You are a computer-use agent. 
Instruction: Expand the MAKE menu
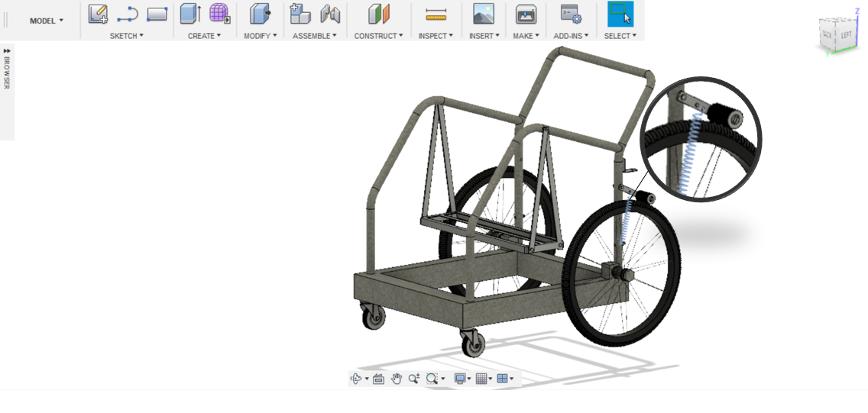[x=526, y=36]
